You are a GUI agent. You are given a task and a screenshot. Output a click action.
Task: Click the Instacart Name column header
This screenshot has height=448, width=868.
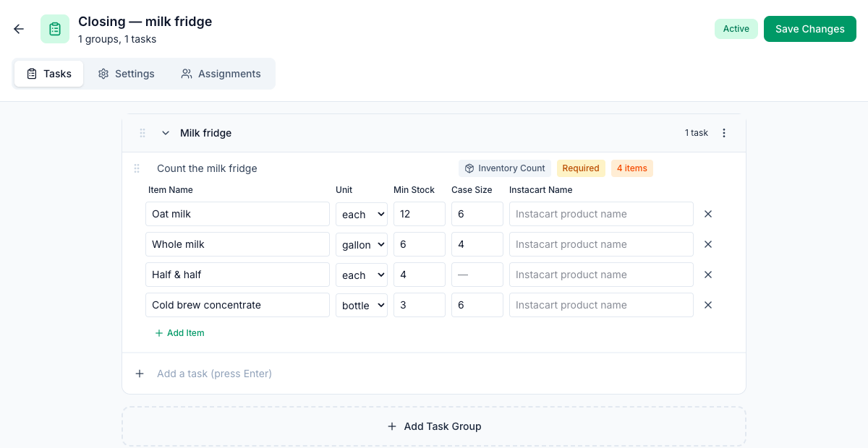coord(541,190)
